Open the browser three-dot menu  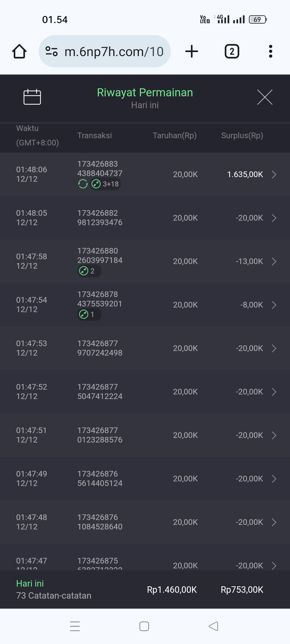[270, 51]
